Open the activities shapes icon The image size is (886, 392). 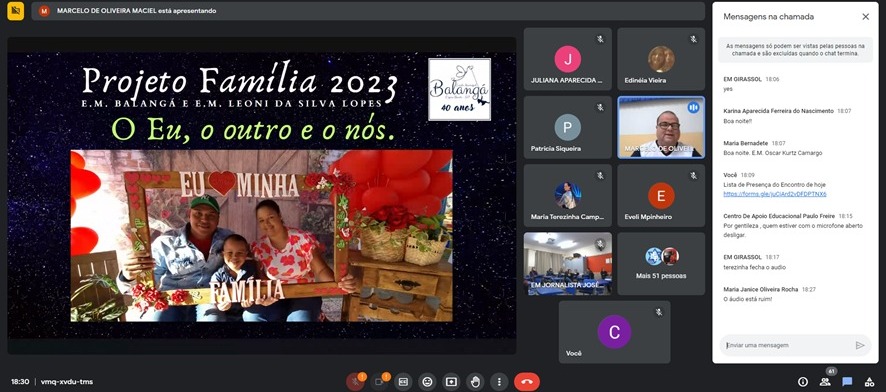870,382
